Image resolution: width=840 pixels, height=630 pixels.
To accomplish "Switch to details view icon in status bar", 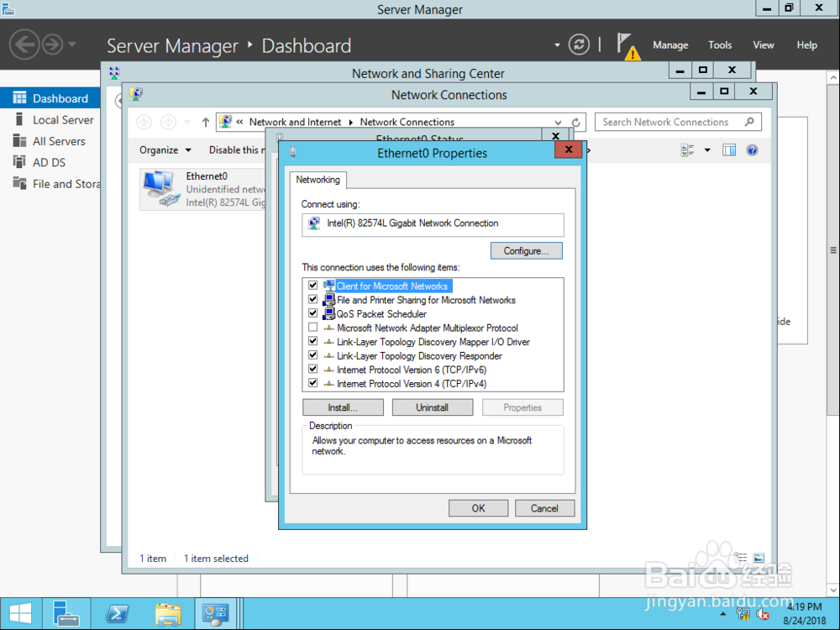I will click(740, 558).
